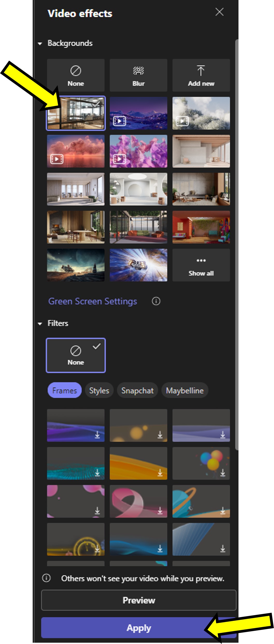
Task: Click Add new background upload icon
Action: pos(201,75)
